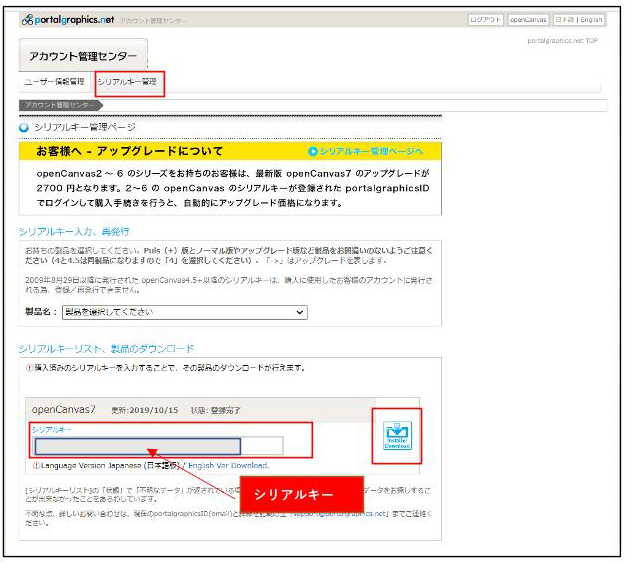Screen dimensions: 626x564
Task: Click the Installer Download icon
Action: (x=397, y=434)
